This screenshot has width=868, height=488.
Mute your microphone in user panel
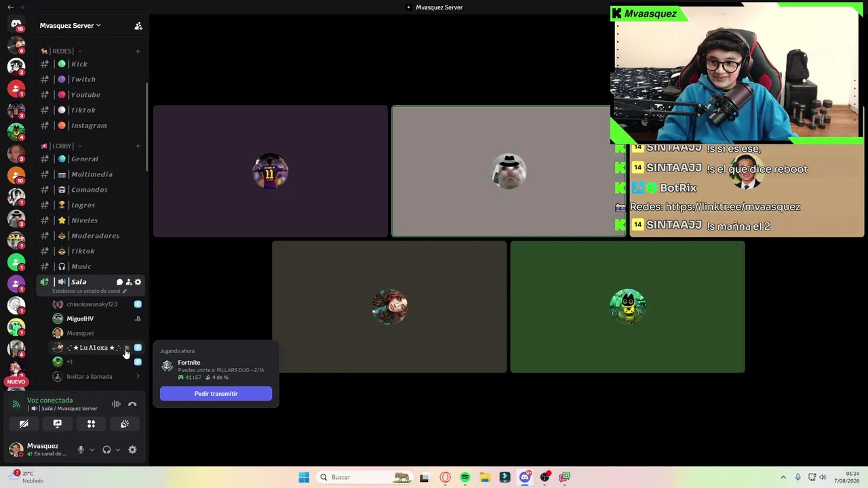point(81,449)
